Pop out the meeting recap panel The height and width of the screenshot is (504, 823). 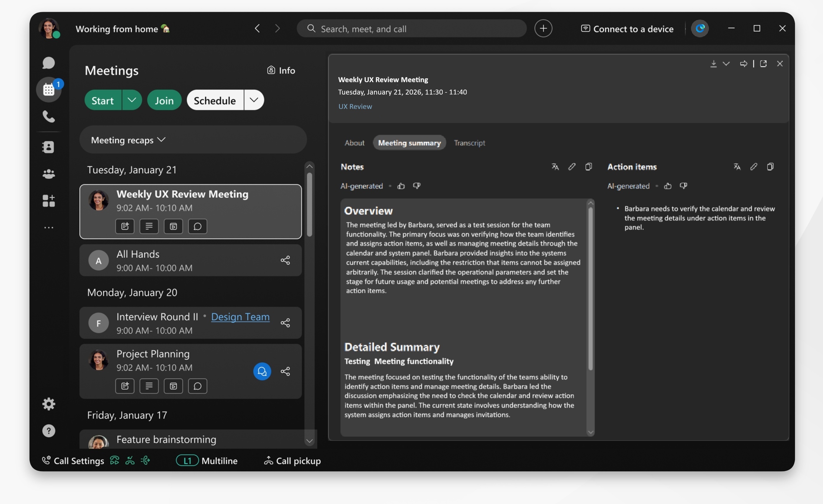click(764, 63)
